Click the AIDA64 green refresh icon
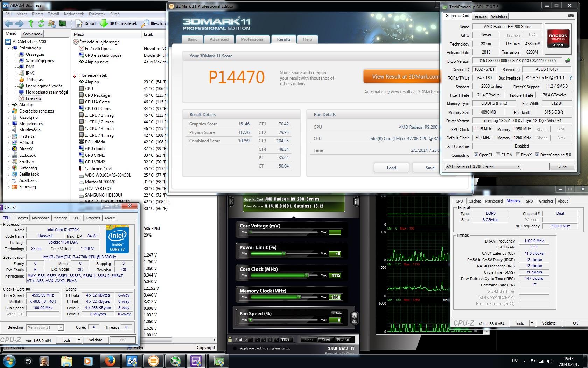 (41, 23)
